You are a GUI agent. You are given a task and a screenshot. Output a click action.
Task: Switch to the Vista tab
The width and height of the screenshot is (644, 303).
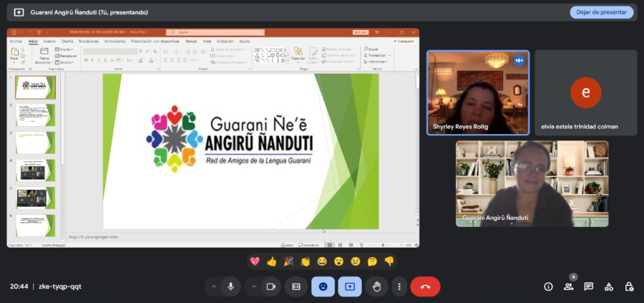point(207,41)
